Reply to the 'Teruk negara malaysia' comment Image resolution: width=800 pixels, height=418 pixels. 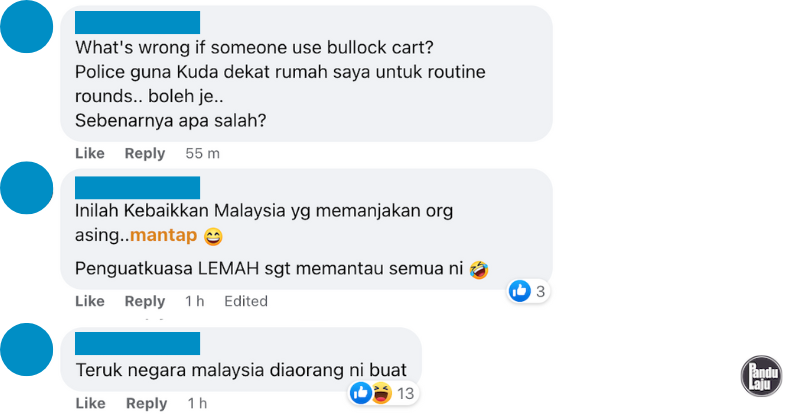pos(146,403)
